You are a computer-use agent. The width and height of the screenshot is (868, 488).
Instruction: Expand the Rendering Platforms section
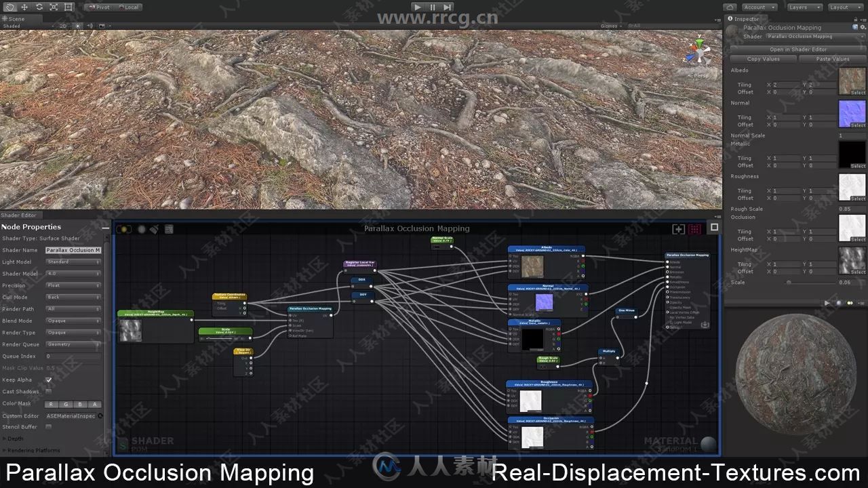pos(32,450)
